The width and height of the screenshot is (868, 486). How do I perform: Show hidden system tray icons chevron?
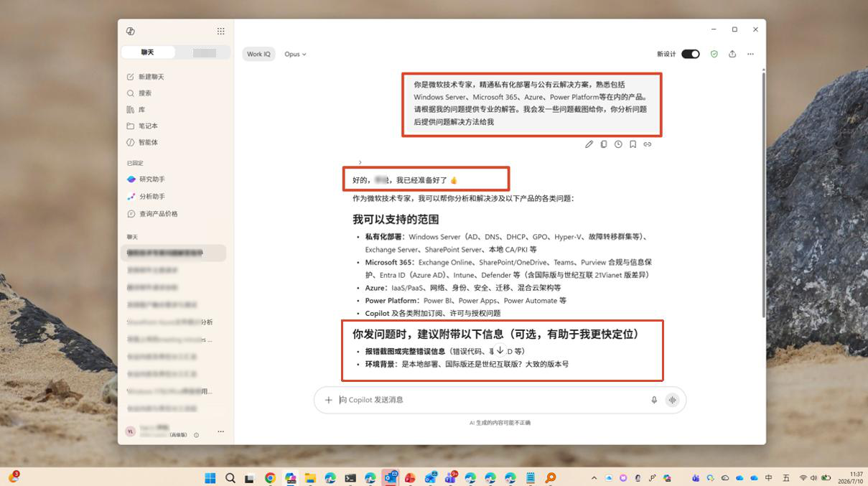594,478
